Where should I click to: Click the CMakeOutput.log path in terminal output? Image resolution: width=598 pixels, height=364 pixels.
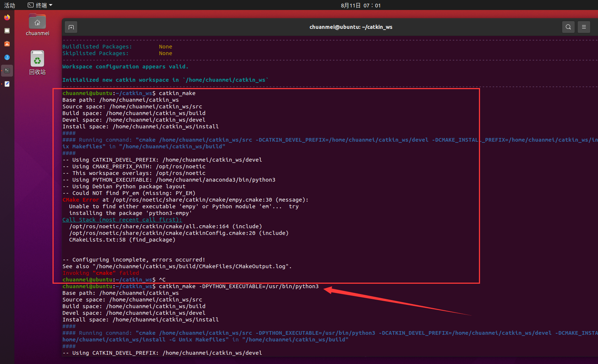pyautogui.click(x=222, y=266)
